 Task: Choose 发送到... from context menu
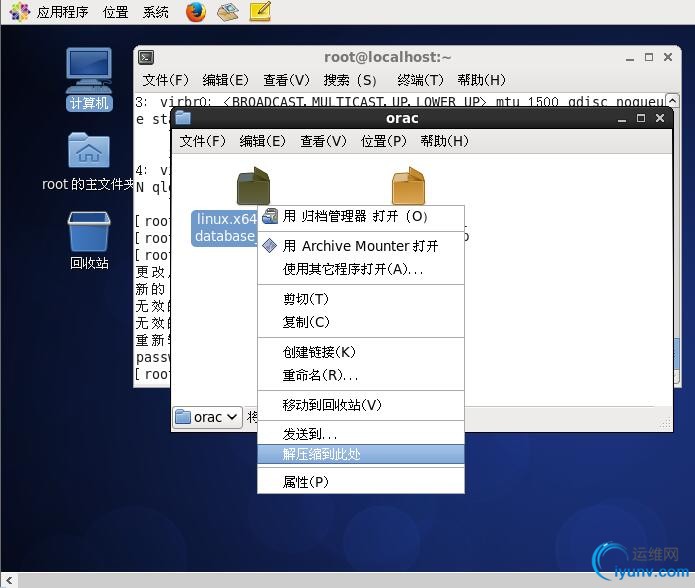pyautogui.click(x=361, y=434)
